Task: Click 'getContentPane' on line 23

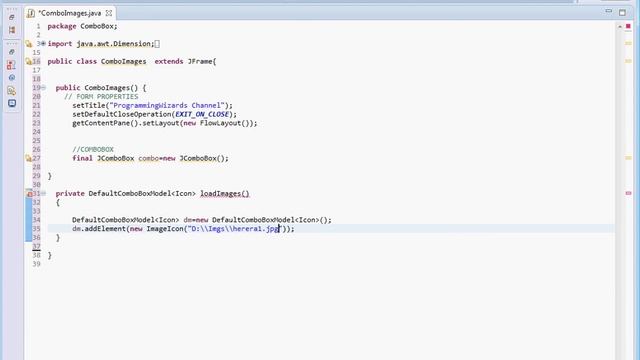Action: point(101,123)
